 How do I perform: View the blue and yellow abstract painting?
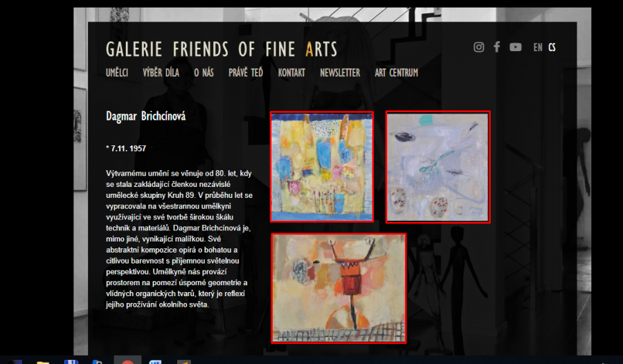(322, 167)
